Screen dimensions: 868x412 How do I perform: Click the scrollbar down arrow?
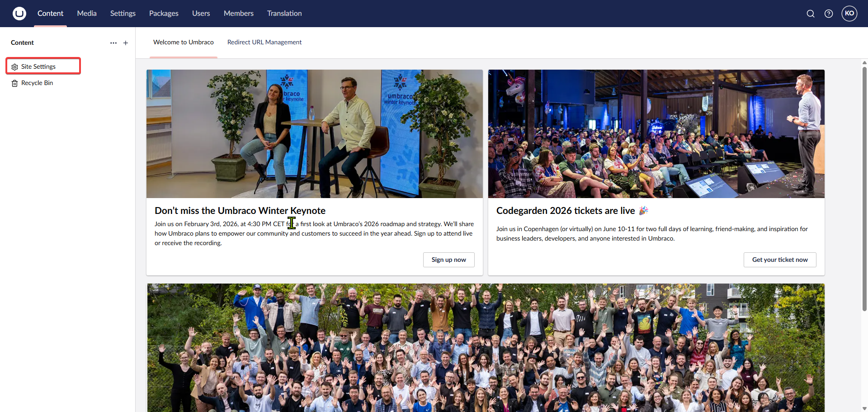click(864, 408)
